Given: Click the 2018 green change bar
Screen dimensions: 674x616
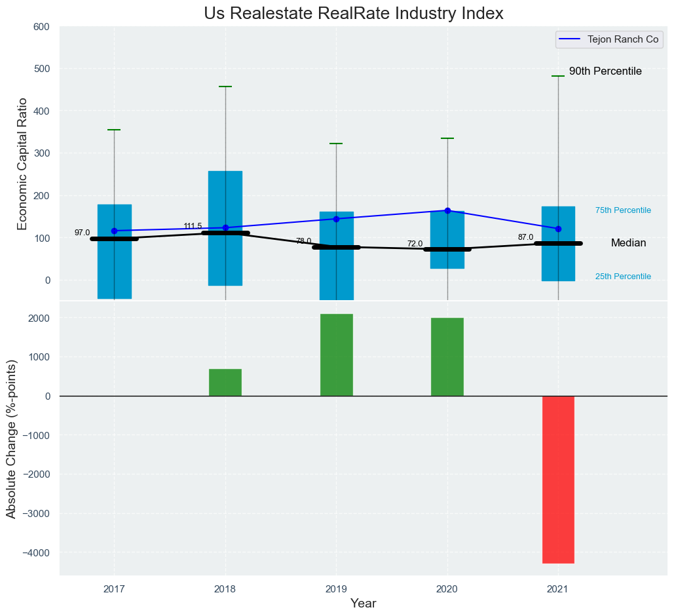Looking at the screenshot, I should [x=225, y=382].
